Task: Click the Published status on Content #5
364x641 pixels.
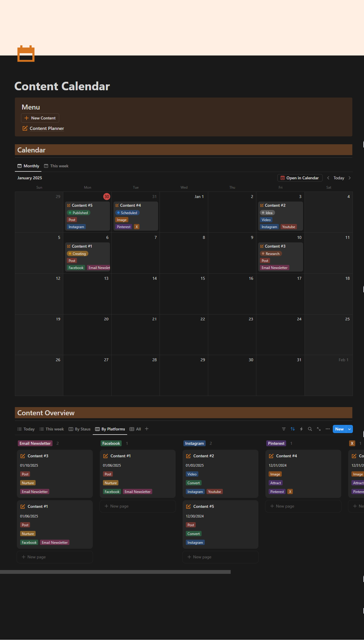Action: pyautogui.click(x=78, y=213)
